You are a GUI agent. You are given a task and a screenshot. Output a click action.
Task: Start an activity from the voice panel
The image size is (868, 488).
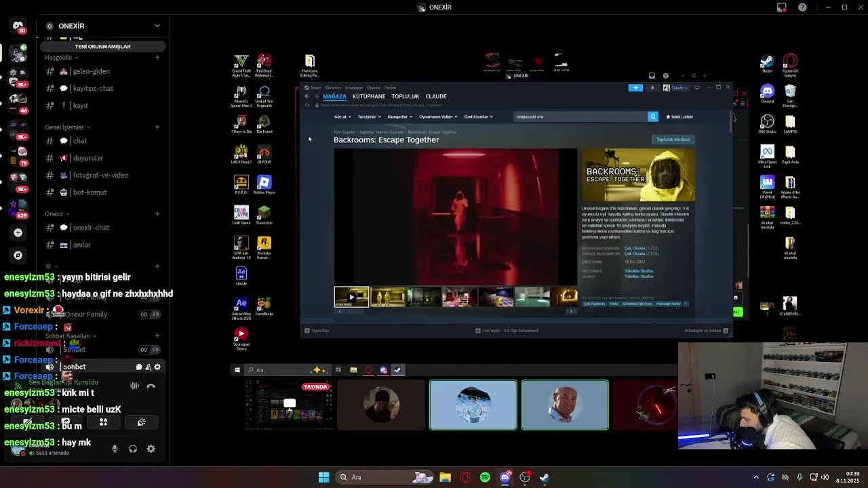coord(103,422)
